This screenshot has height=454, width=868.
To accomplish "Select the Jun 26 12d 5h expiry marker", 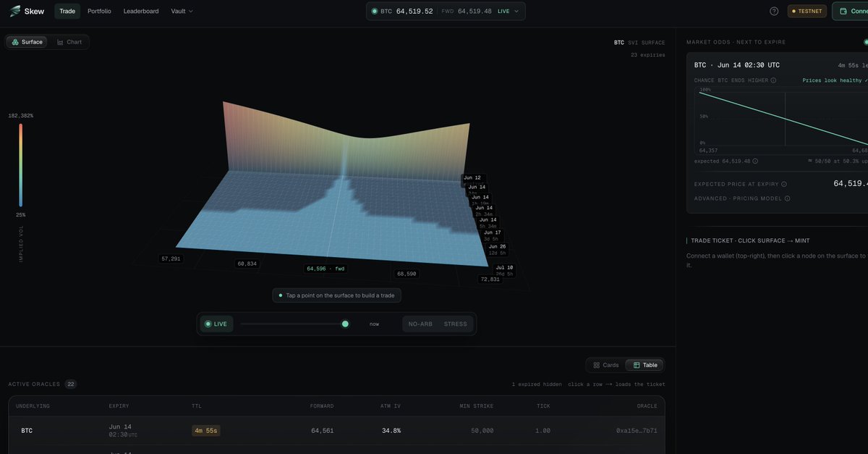I will tap(497, 249).
